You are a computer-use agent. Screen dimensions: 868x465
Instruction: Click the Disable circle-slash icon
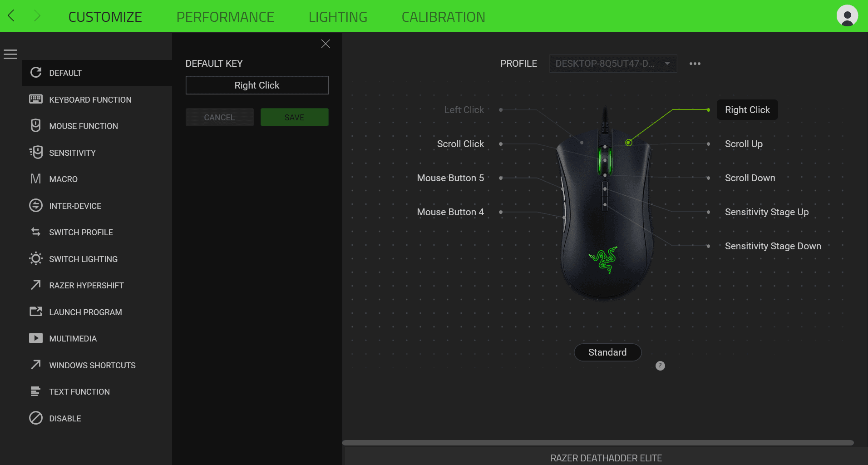point(36,418)
